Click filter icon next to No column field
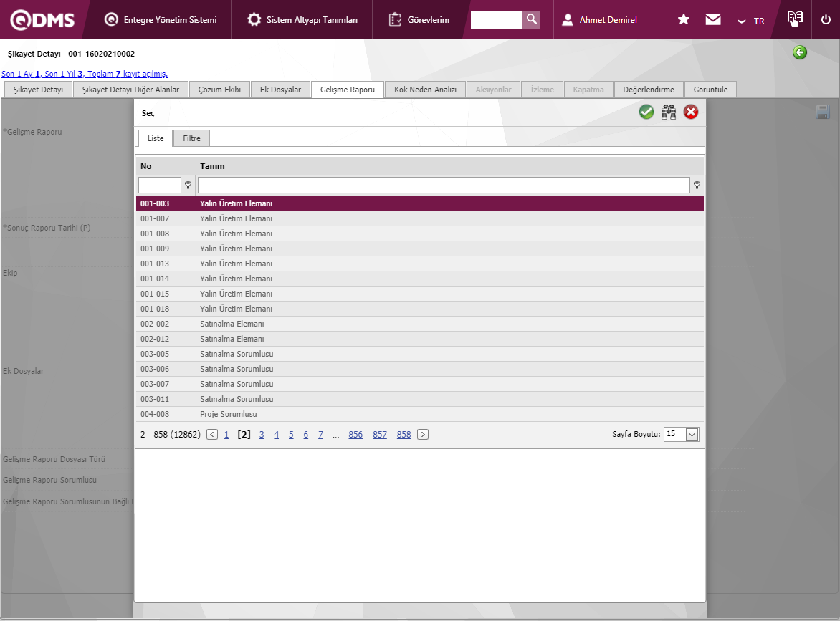 coord(188,186)
